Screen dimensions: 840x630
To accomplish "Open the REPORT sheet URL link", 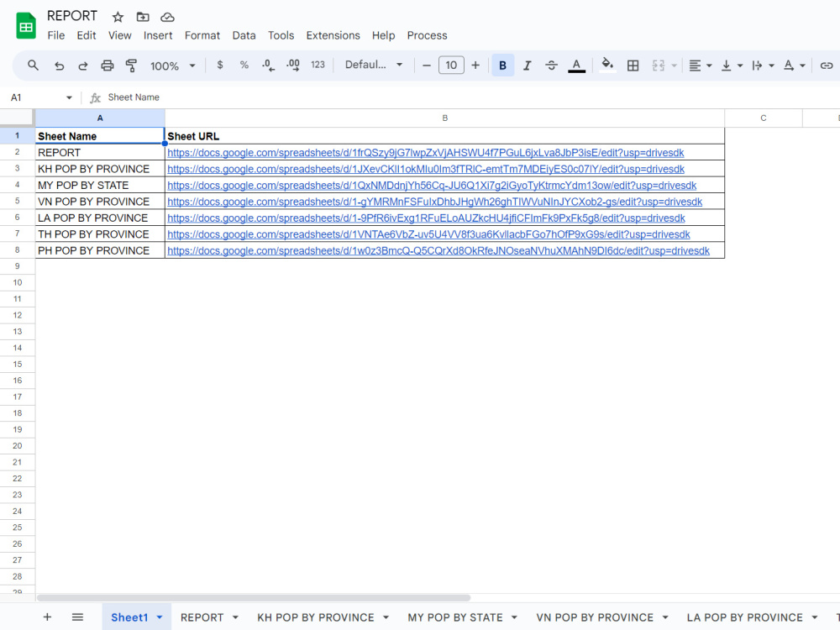I will [x=425, y=153].
